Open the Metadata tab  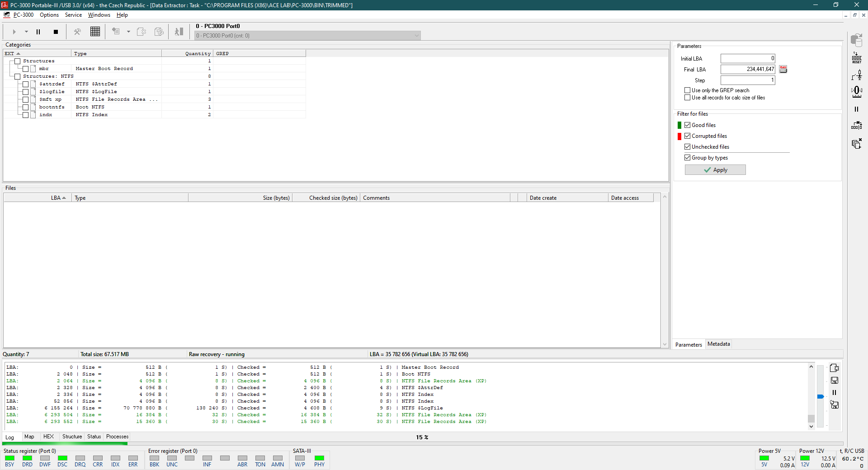pos(718,344)
